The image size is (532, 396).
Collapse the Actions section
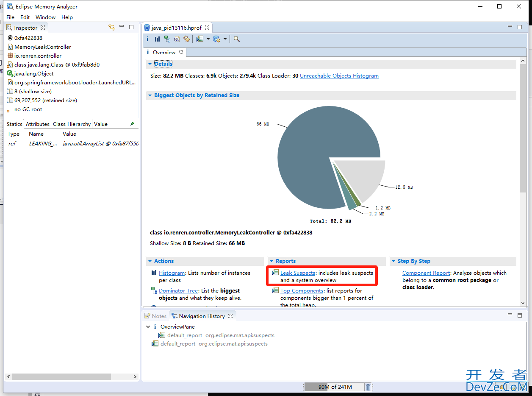pyautogui.click(x=150, y=261)
